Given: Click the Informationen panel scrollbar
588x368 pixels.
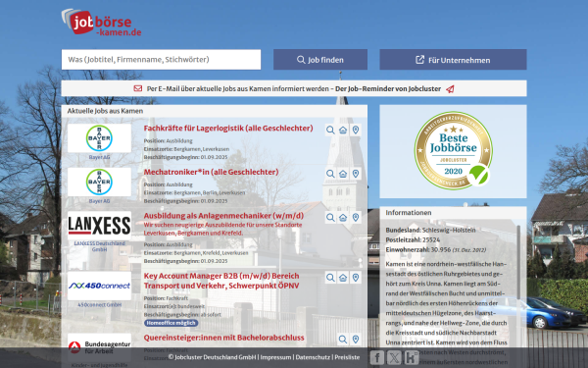Looking at the screenshot, I should point(518,262).
